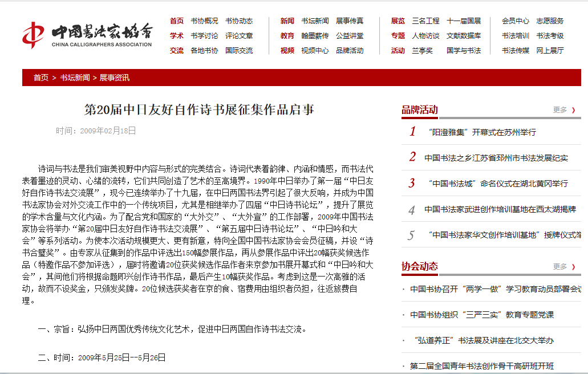The image size is (588, 374).
Task: Open 翰墨薪传 link
Action: pos(315,36)
